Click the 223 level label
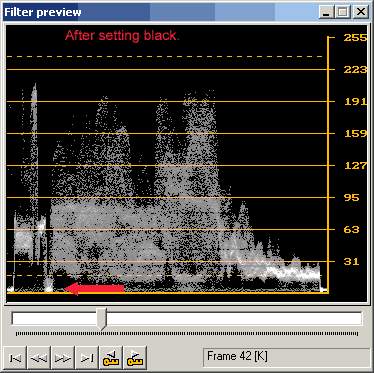Viewport: 374px width, 373px height. tap(355, 70)
